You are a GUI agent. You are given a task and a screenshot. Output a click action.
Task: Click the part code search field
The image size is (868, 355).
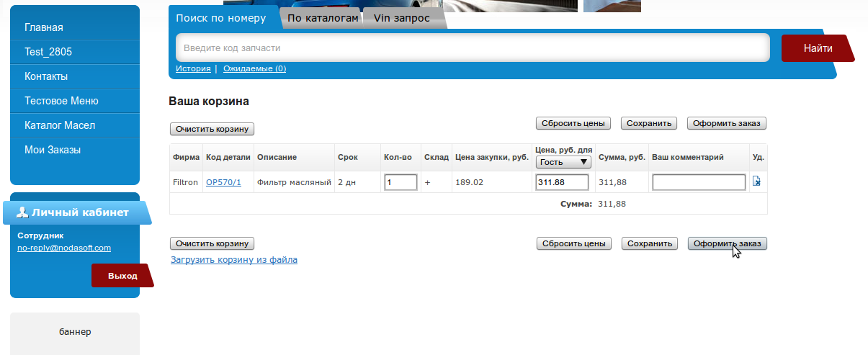473,48
